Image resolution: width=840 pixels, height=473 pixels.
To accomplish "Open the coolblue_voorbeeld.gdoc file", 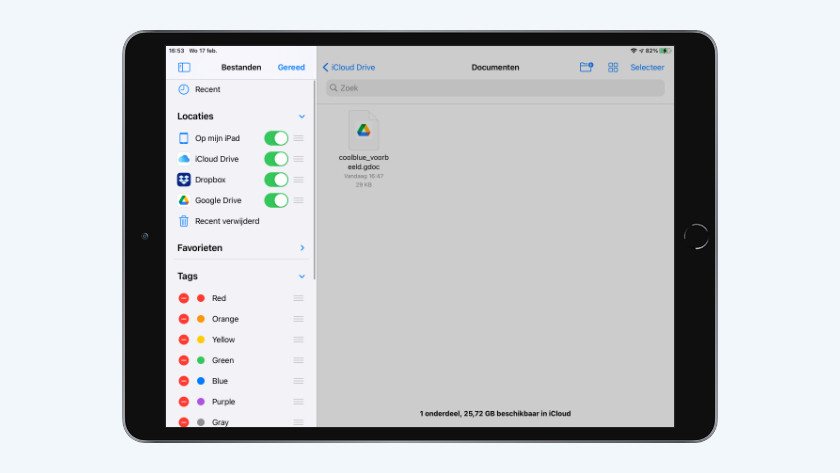I will coord(364,130).
